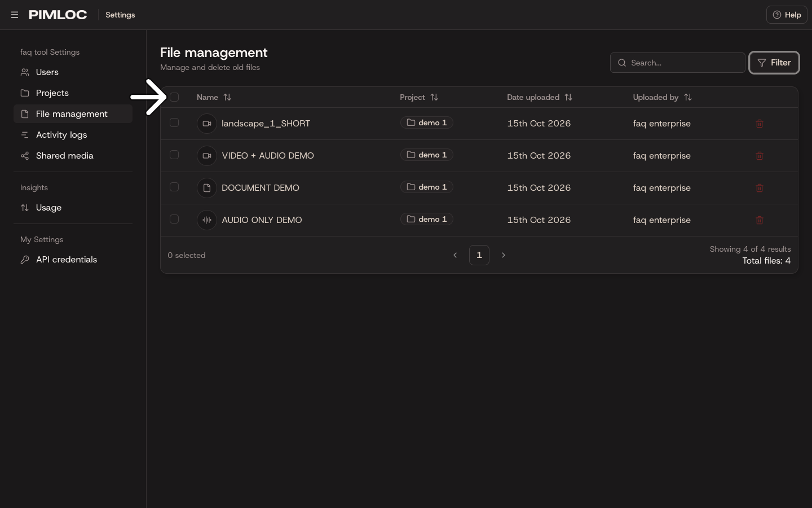Click the video icon beside landscape_1_SHORT

click(207, 124)
